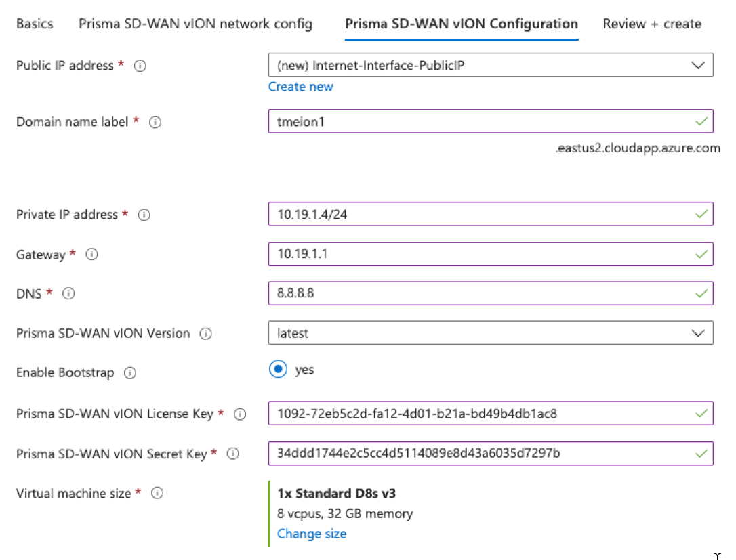Click info icon beside Domain name label
The width and height of the screenshot is (736, 560).
click(x=155, y=123)
